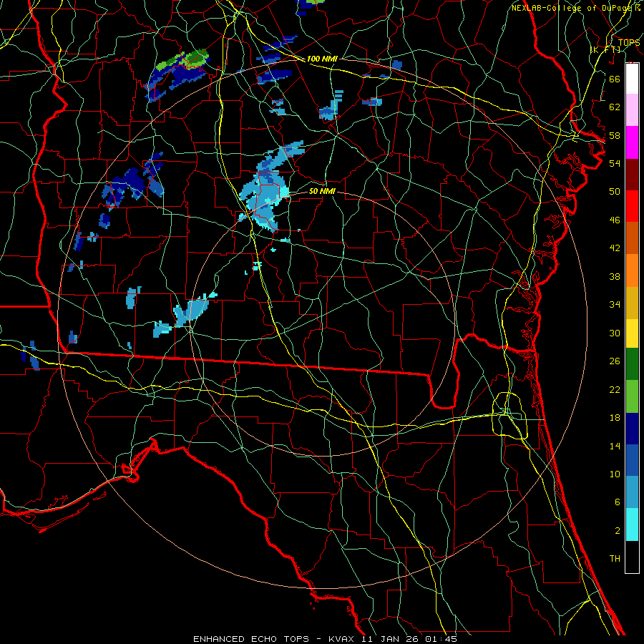The width and height of the screenshot is (644, 644).
Task: Click the green echo top cell on the map
Action: tap(184, 59)
